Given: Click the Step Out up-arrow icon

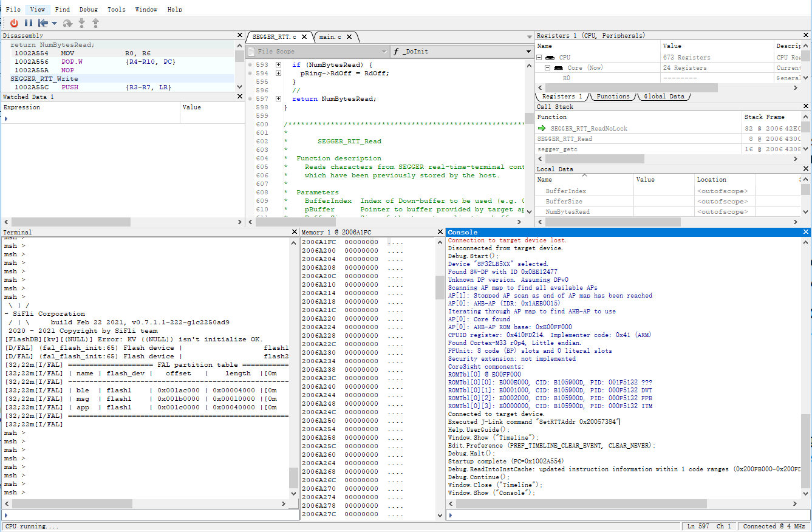Looking at the screenshot, I should [95, 23].
